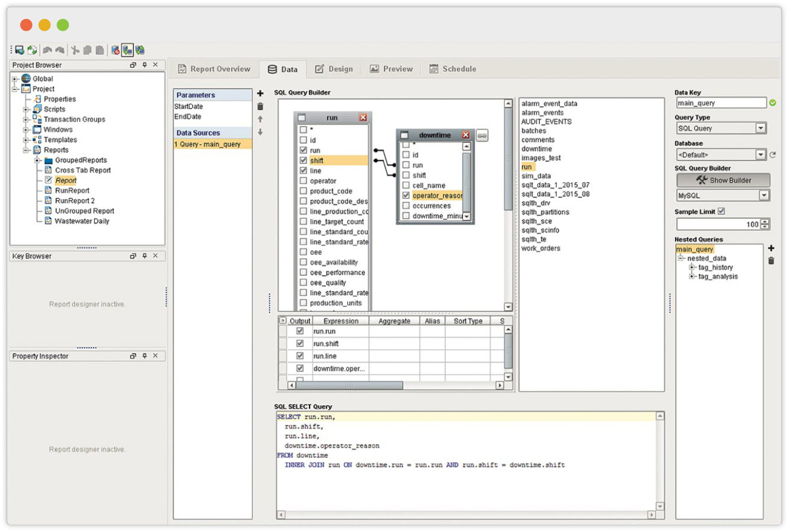
Task: Close the run table in query builder
Action: [x=363, y=118]
